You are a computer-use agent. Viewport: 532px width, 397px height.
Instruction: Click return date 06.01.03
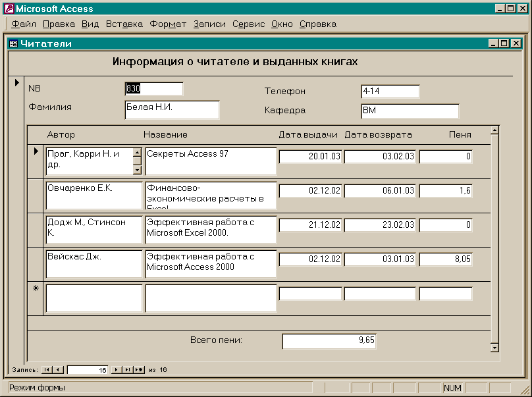tap(380, 191)
